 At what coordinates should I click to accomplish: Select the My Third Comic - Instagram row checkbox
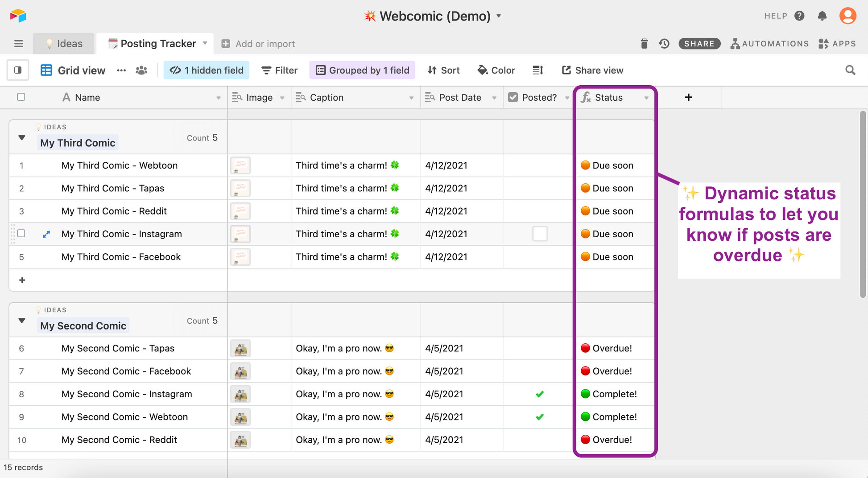pos(21,234)
